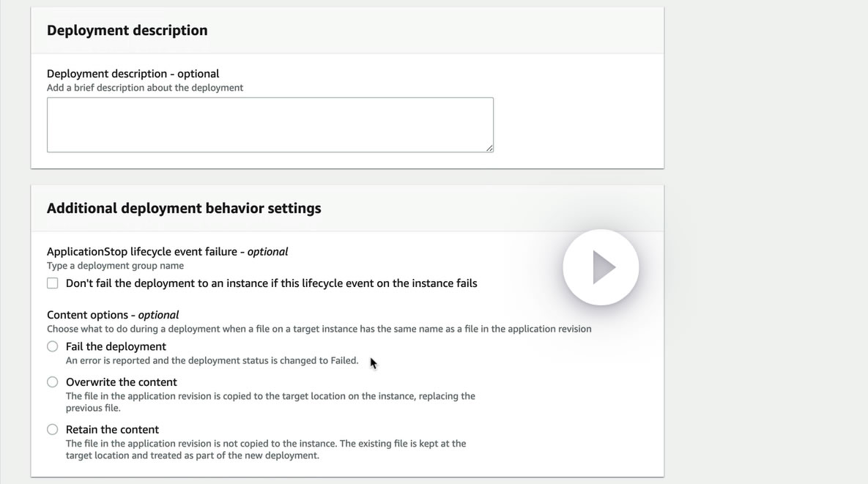Click the "Content options - optional" label
Viewport: 868px width, 484px height.
click(113, 315)
